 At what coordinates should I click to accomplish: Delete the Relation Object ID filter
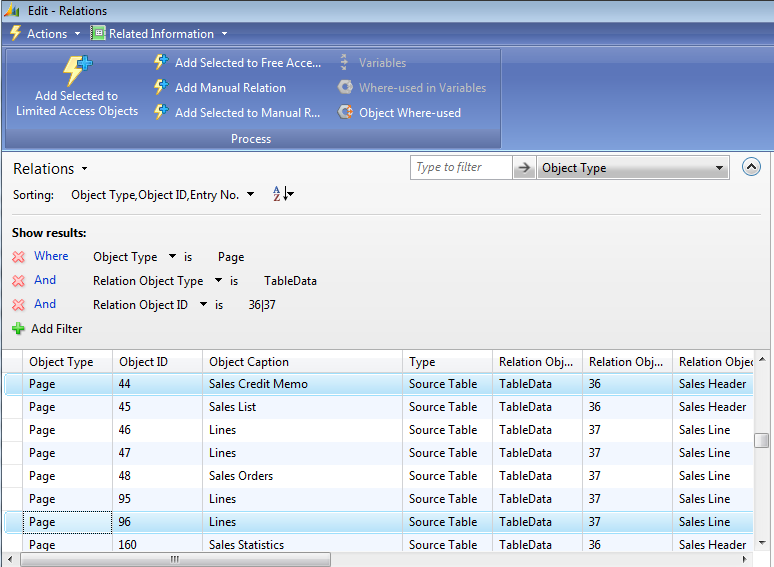[18, 305]
